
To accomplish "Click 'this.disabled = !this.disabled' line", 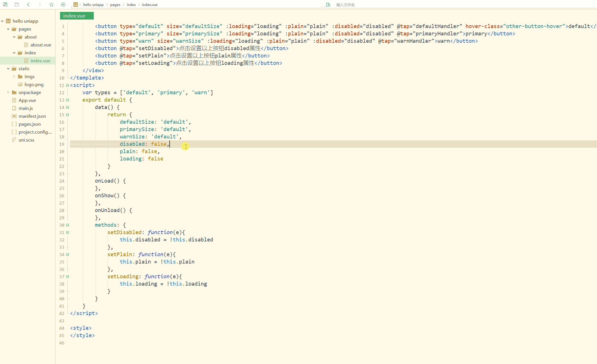I will point(166,240).
